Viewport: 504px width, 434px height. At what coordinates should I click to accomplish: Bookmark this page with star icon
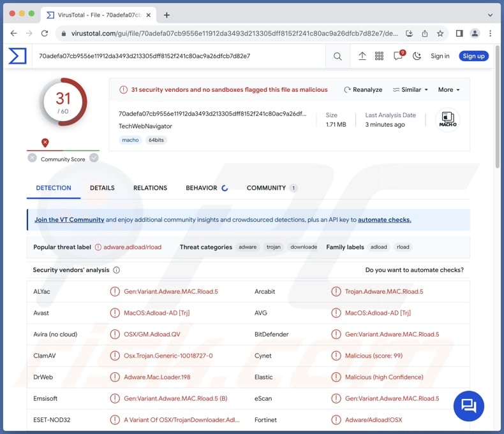point(440,33)
